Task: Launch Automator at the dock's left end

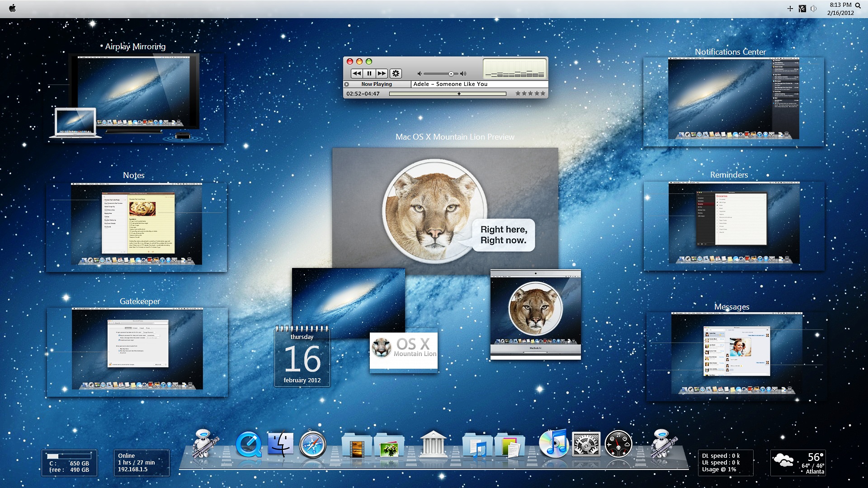Action: coord(205,444)
